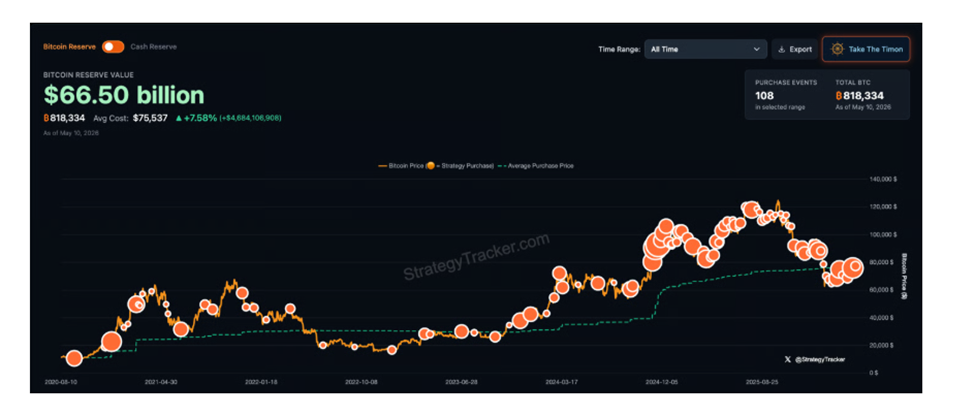Click the orange Bitcoin symbol beside Total BTC
The image size is (975, 416).
839,96
